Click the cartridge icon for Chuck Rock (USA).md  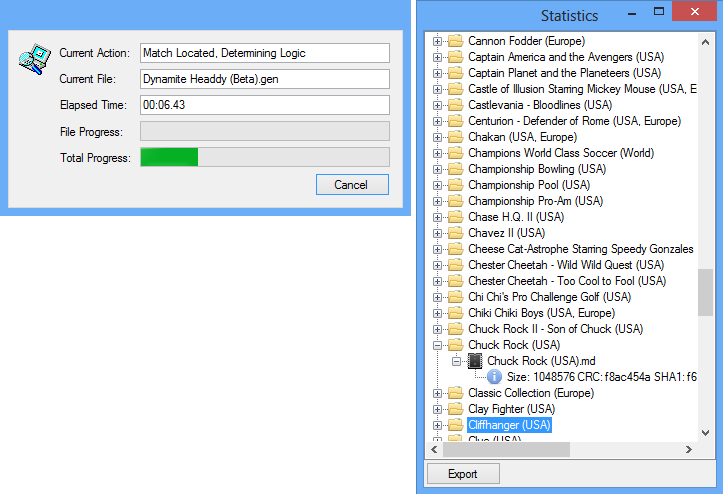475,361
